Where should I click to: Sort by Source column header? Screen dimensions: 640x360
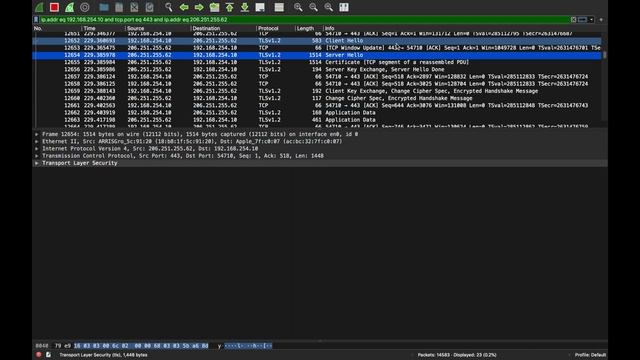click(158, 29)
